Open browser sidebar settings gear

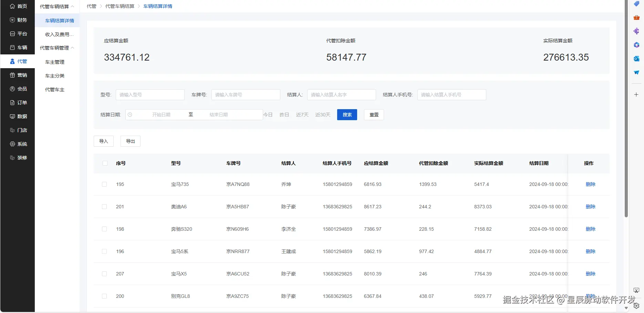point(636,306)
